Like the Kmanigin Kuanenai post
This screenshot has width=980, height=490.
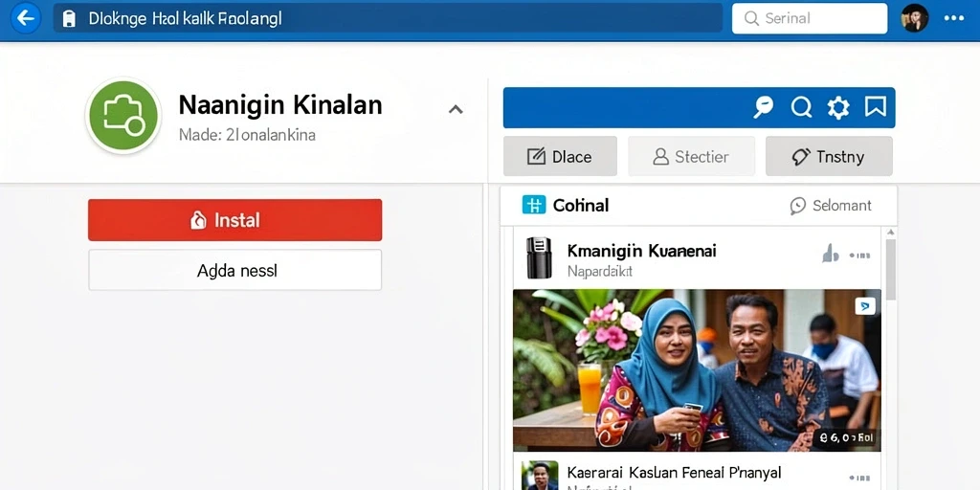coord(830,254)
